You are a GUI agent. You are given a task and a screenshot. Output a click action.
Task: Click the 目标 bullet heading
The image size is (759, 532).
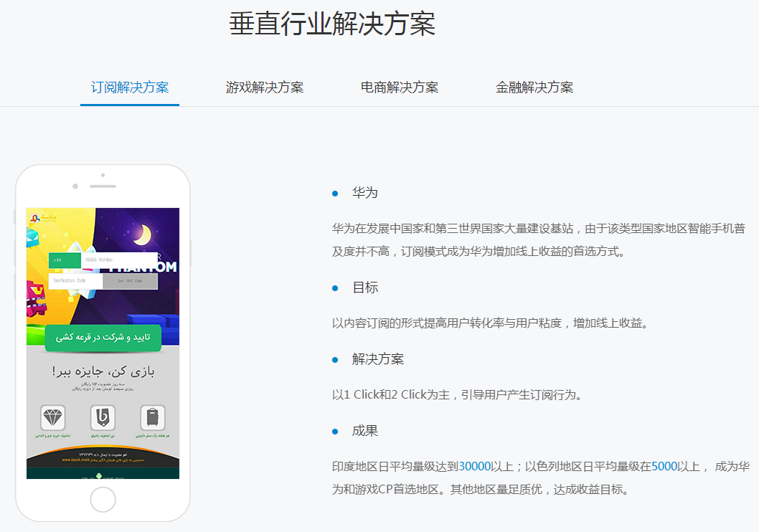click(x=365, y=288)
